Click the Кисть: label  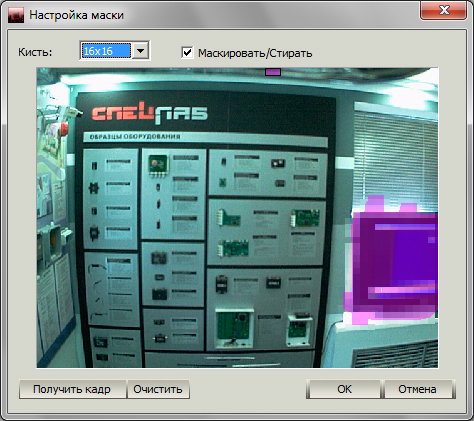[35, 52]
